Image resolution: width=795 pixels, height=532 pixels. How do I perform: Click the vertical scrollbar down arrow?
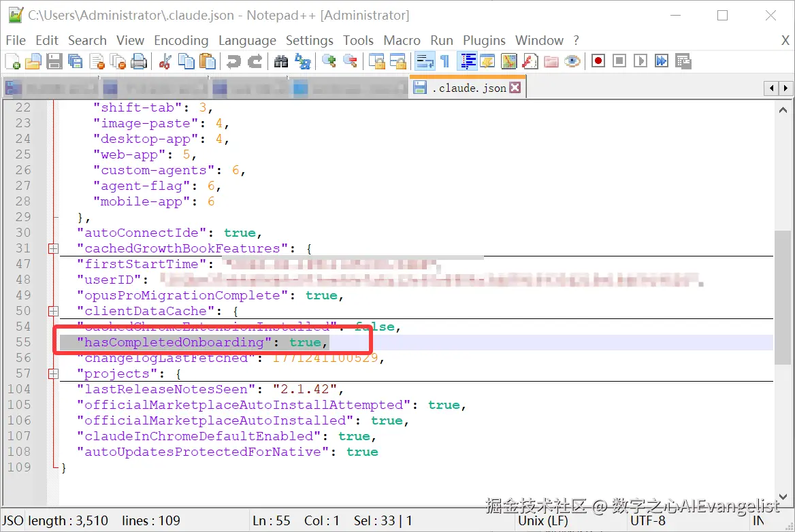coord(783,497)
